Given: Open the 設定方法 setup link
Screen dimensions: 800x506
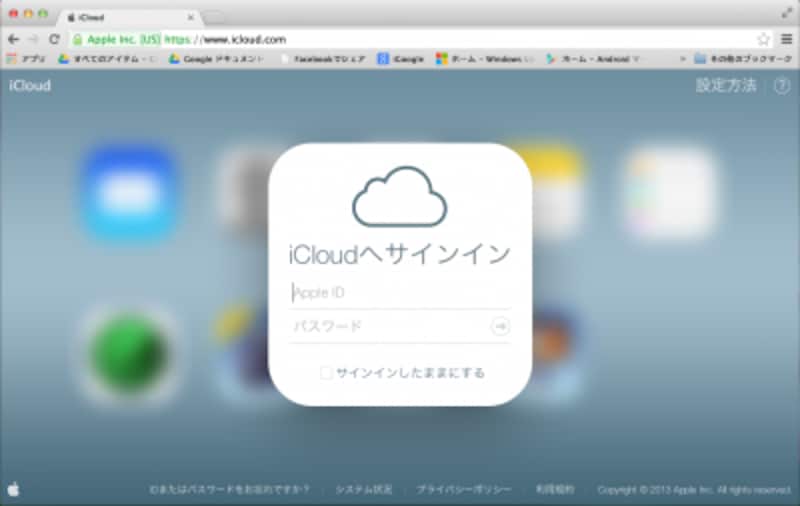Looking at the screenshot, I should pos(726,85).
